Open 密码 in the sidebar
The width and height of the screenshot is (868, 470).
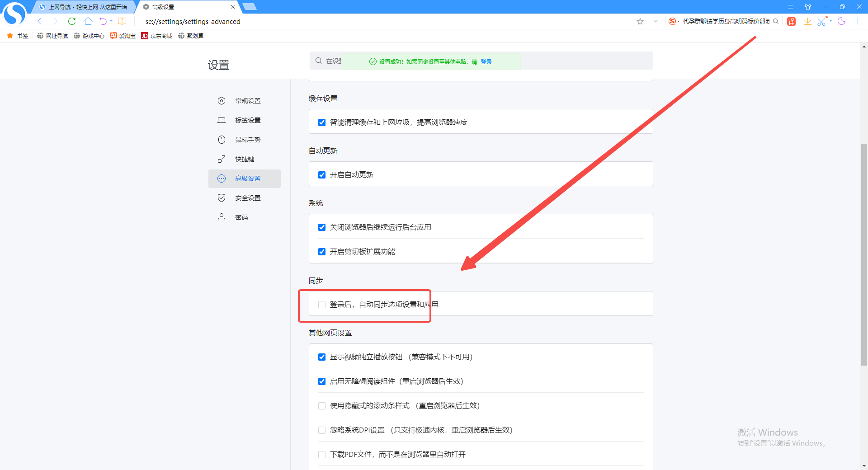(244, 217)
